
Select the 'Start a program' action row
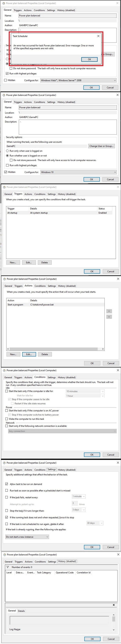tap(55, 304)
